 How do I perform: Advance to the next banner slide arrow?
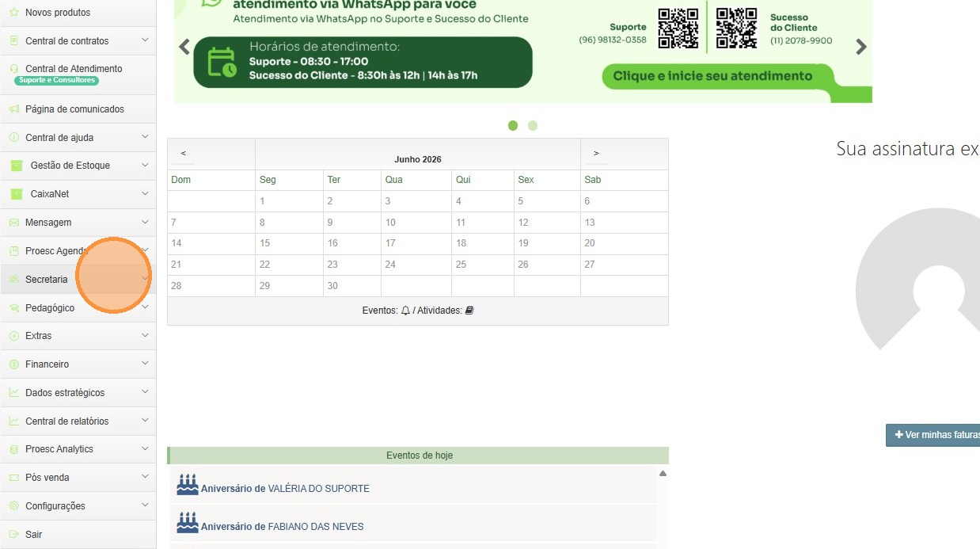tap(861, 47)
